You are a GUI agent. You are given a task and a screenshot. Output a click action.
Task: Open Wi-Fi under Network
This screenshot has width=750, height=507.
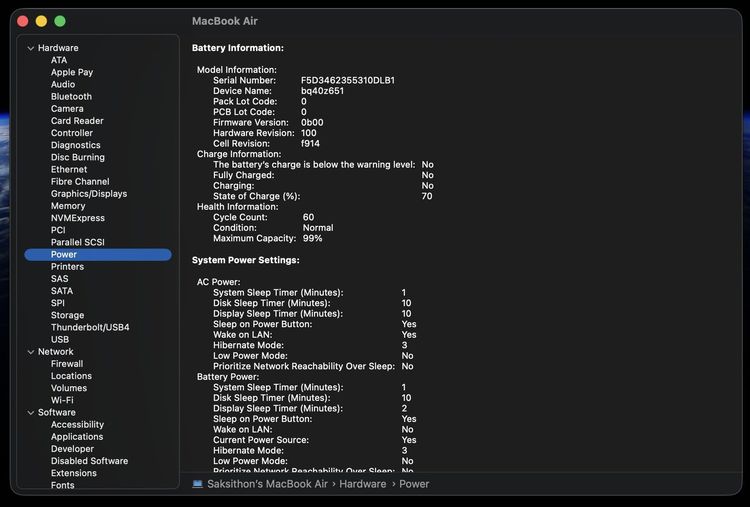coord(62,400)
